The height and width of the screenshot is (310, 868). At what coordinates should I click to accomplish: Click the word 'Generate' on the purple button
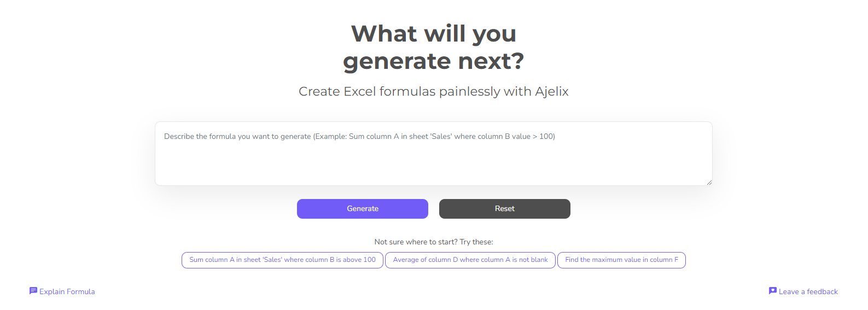point(363,209)
